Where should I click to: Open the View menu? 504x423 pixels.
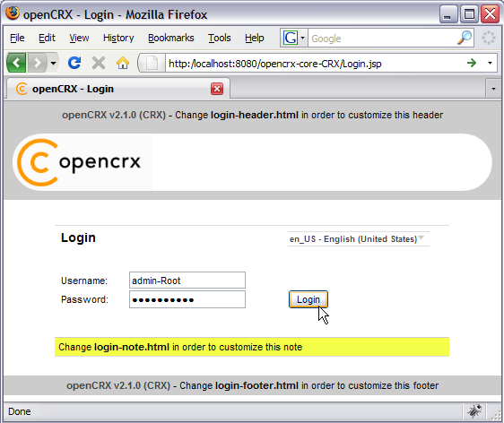click(x=79, y=38)
